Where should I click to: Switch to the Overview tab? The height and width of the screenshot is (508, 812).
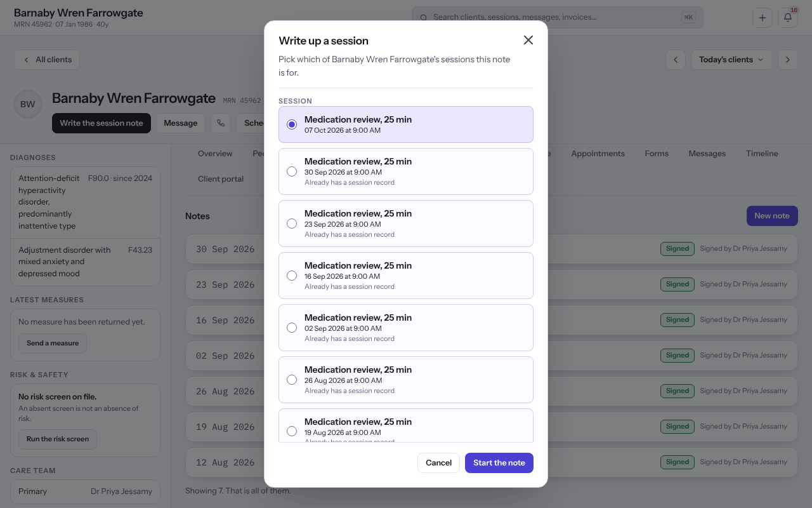click(x=215, y=154)
